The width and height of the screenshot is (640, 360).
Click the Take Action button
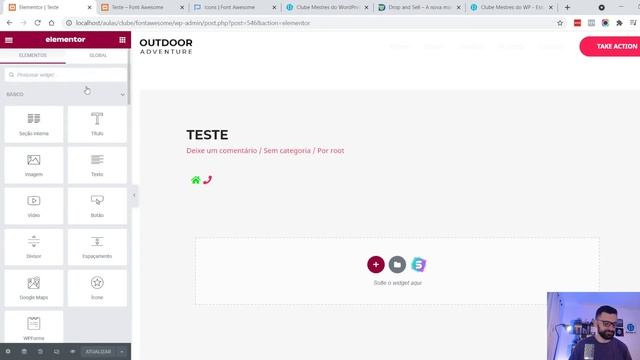tap(610, 46)
